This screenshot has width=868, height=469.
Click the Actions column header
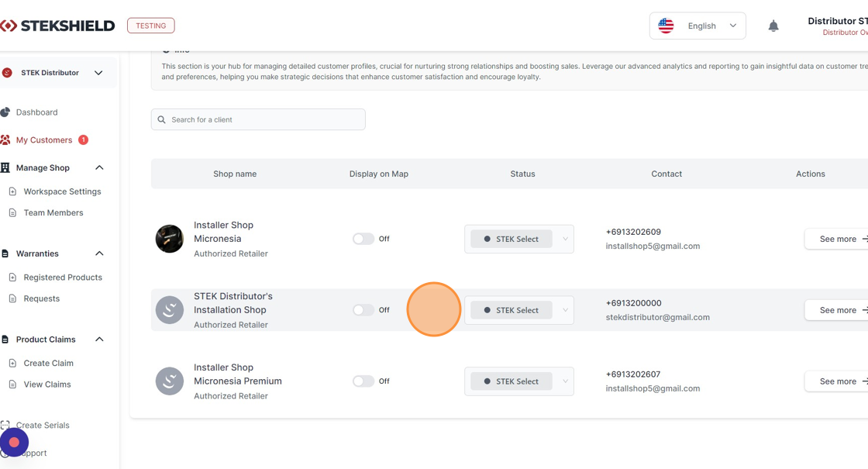click(811, 174)
